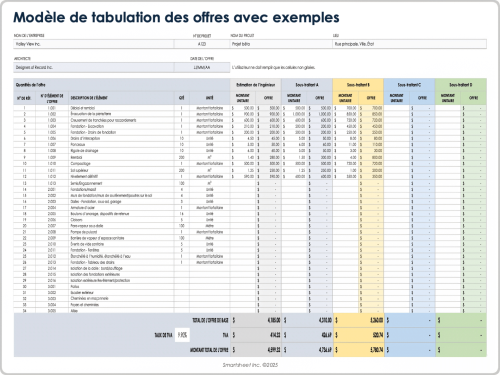Select the 'Allée' description cell in row 34
500x375 pixels.
coord(121,311)
